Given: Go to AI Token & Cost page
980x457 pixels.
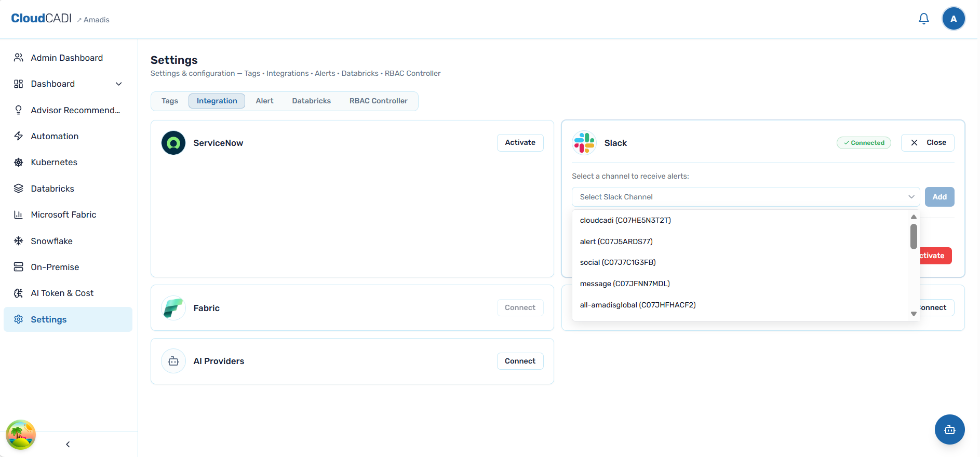Looking at the screenshot, I should click(68, 293).
